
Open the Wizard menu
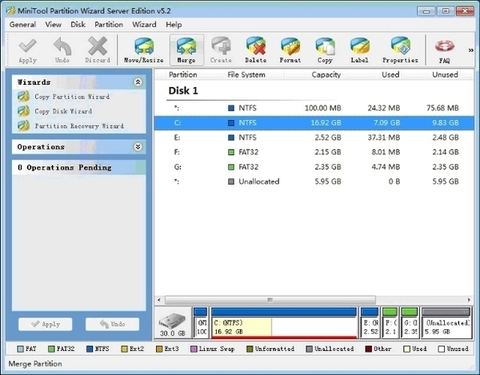144,25
